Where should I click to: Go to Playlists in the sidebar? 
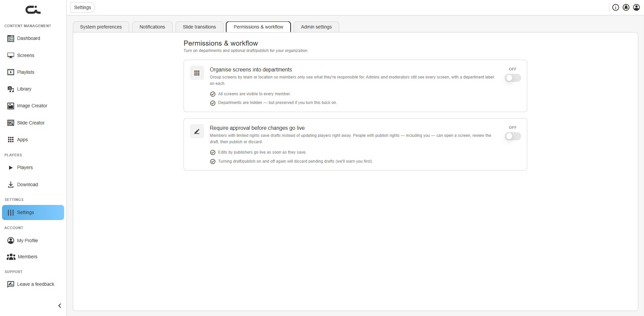(x=33, y=72)
